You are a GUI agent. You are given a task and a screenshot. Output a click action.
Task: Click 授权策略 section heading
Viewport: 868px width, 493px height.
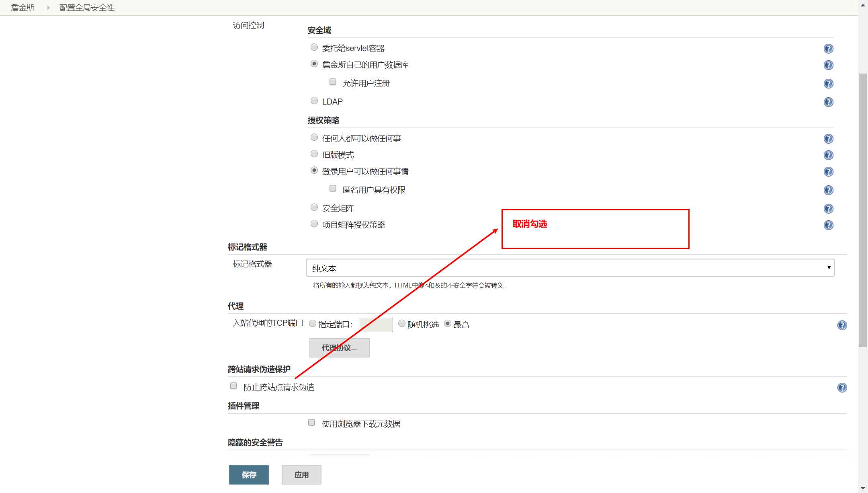323,121
